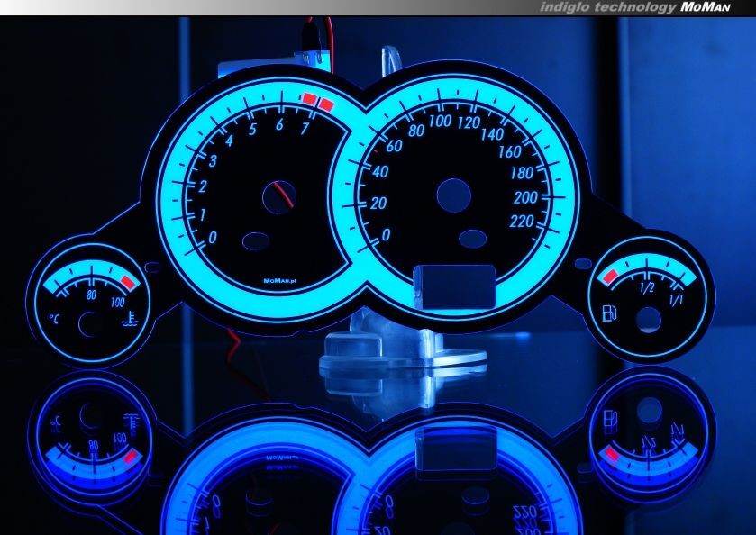The width and height of the screenshot is (756, 535).
Task: Click the center hub hole of the speedometer
Action: point(454,195)
